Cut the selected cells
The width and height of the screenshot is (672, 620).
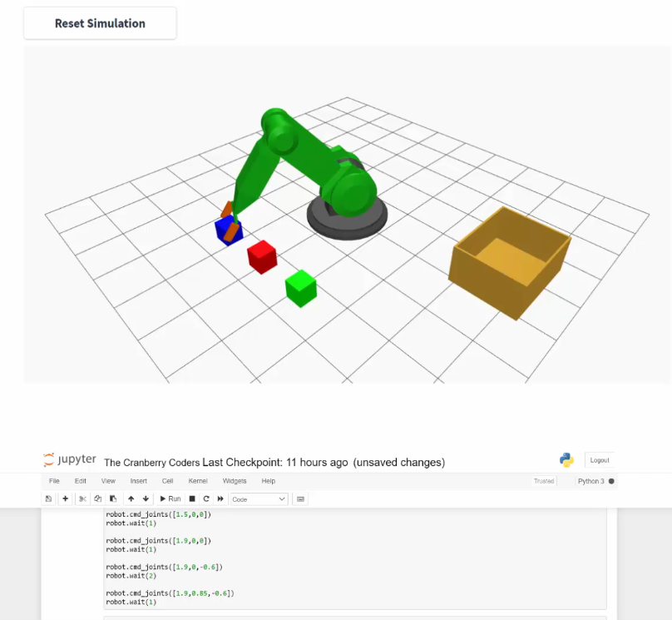point(82,498)
